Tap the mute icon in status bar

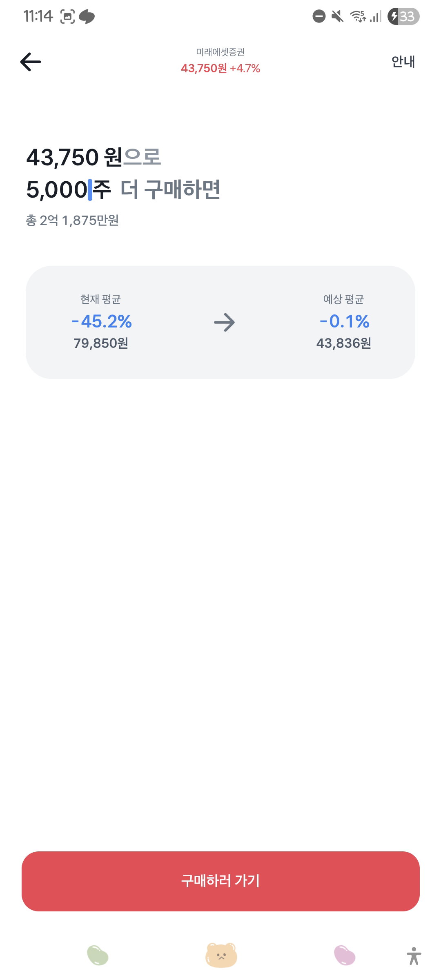(x=337, y=16)
